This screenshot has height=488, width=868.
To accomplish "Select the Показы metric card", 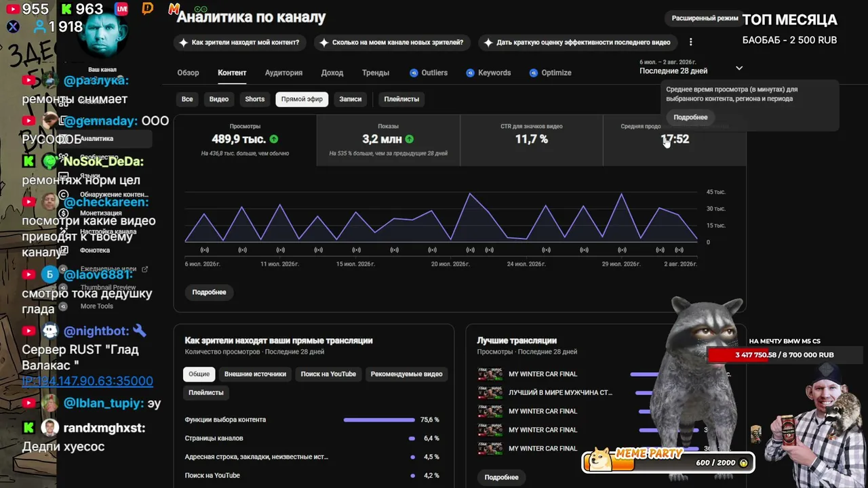I will pos(389,140).
